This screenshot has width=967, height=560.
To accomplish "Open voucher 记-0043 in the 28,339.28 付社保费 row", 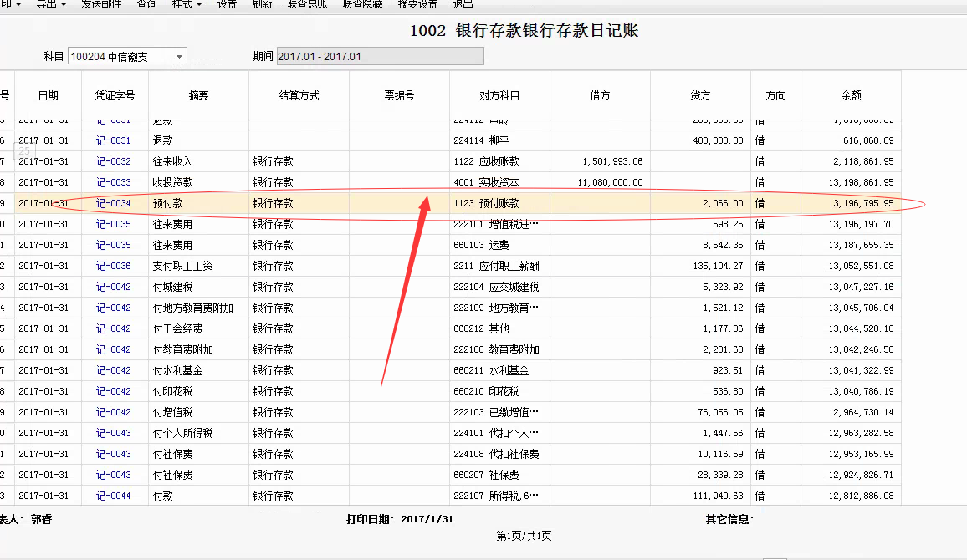I will point(114,476).
